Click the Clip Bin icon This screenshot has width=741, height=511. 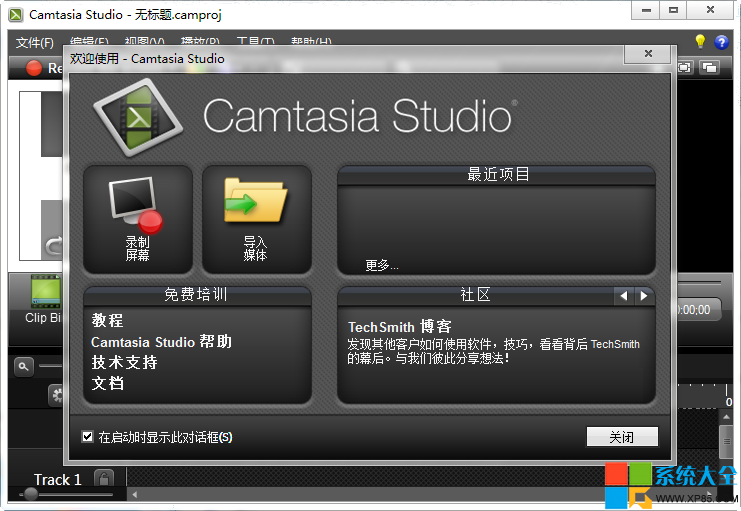[x=46, y=291]
